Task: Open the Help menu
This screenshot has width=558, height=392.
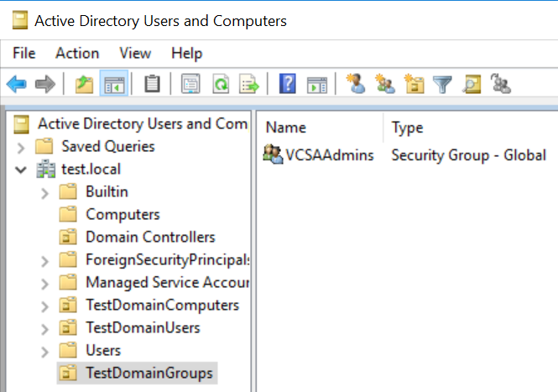Action: tap(187, 54)
